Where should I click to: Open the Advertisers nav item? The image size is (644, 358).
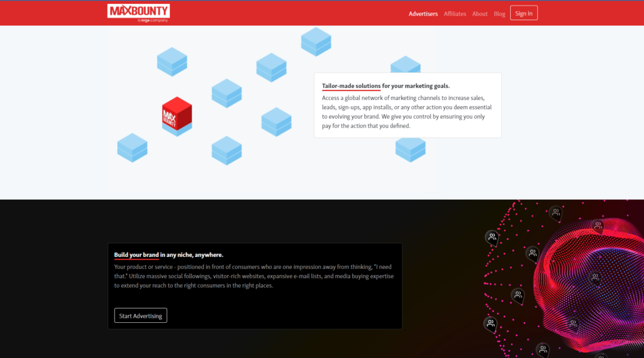423,14
